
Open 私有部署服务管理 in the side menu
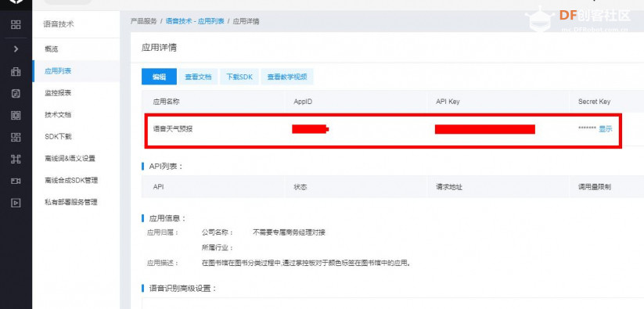click(71, 203)
